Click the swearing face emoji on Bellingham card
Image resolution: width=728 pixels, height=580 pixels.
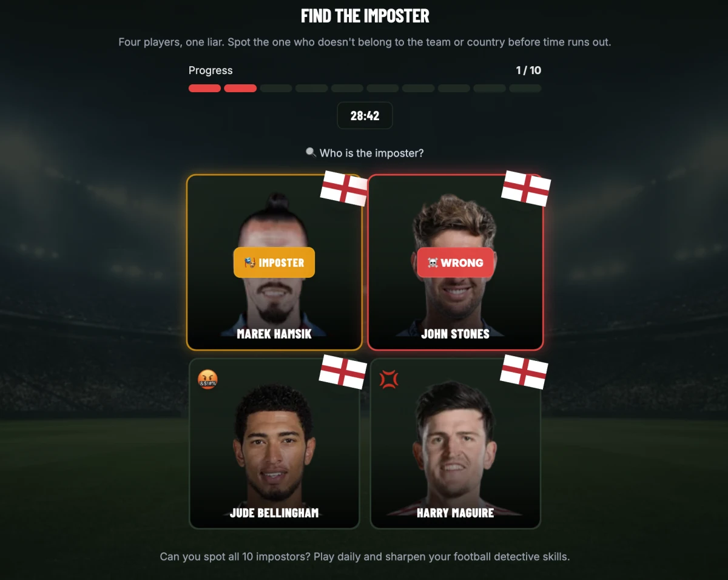point(207,380)
